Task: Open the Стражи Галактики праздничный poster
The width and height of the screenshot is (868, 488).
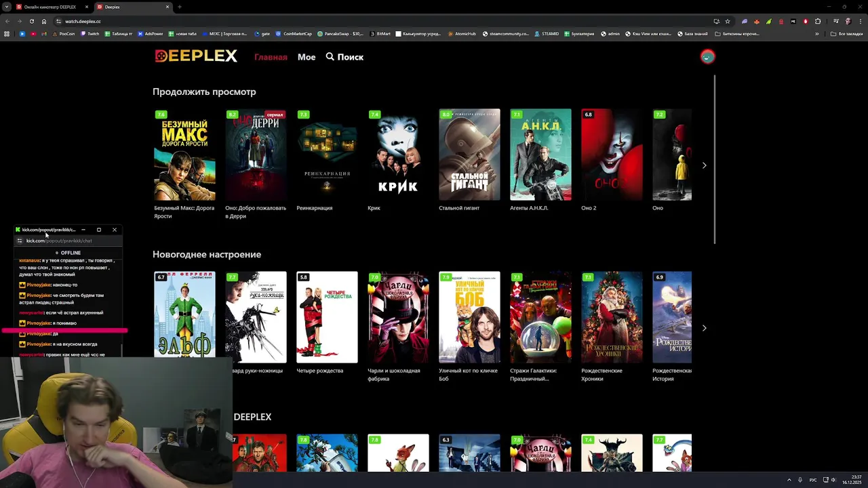Action: click(x=540, y=317)
